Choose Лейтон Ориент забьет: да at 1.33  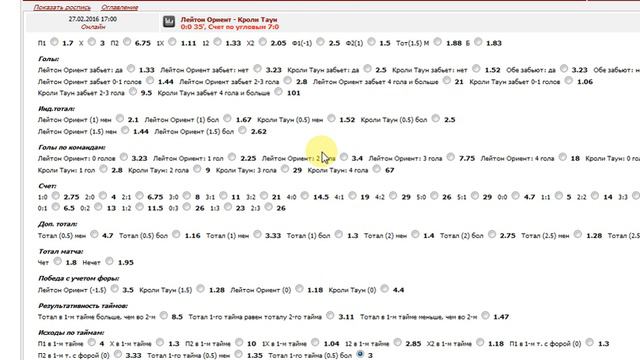pyautogui.click(x=131, y=69)
